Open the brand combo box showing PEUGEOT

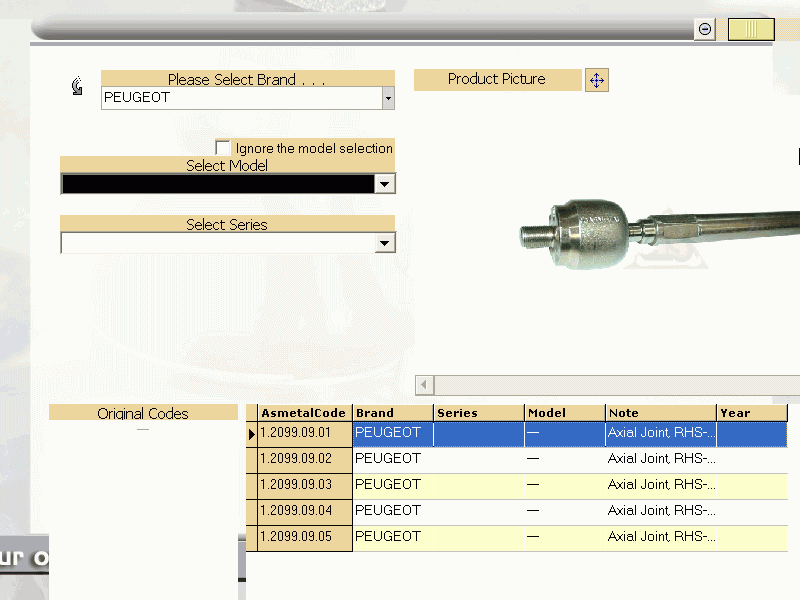point(387,98)
